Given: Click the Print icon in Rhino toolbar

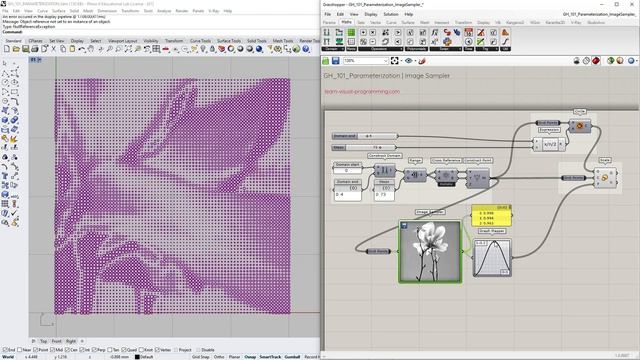Looking at the screenshot, I should [x=35, y=49].
